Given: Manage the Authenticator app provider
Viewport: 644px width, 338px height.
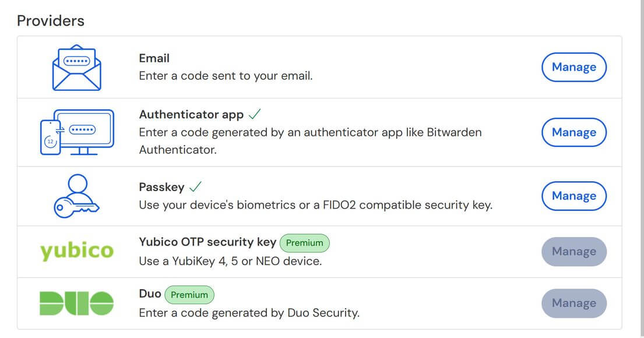Looking at the screenshot, I should [573, 132].
